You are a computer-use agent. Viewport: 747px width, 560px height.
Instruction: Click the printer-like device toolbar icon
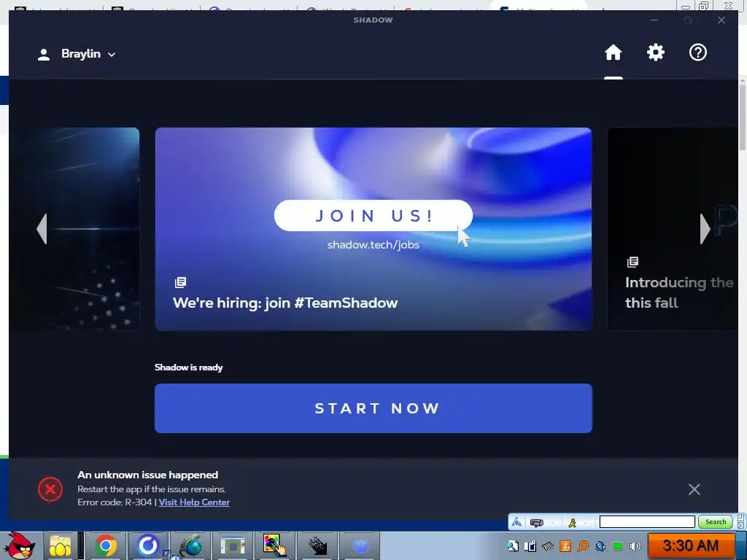click(x=537, y=522)
